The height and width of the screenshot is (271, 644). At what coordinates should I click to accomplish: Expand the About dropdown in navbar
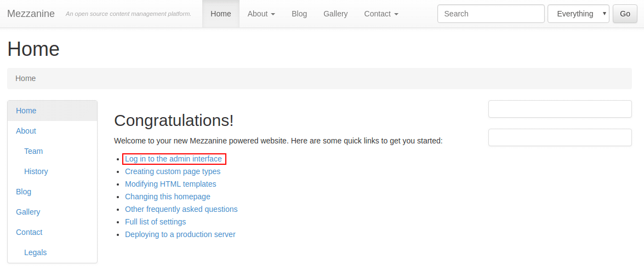coord(261,14)
